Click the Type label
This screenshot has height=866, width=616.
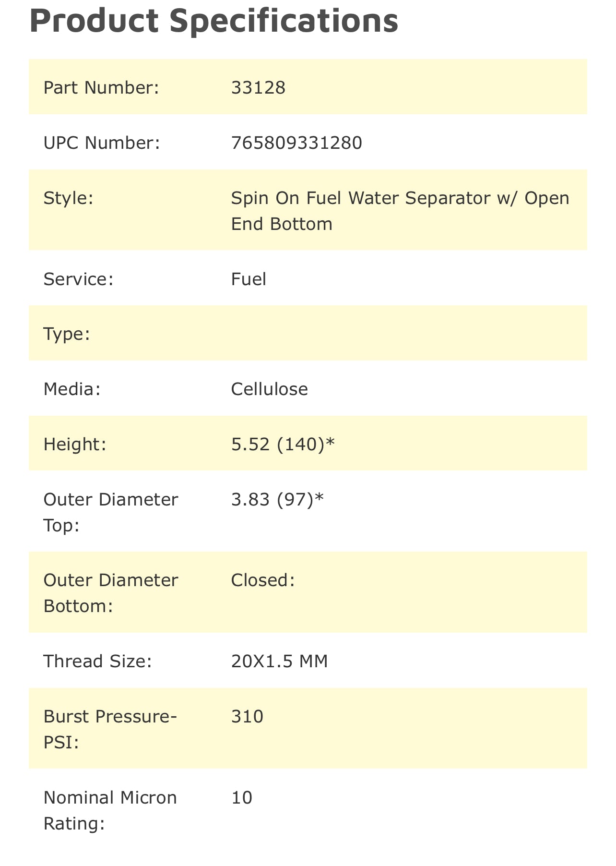[x=67, y=334]
